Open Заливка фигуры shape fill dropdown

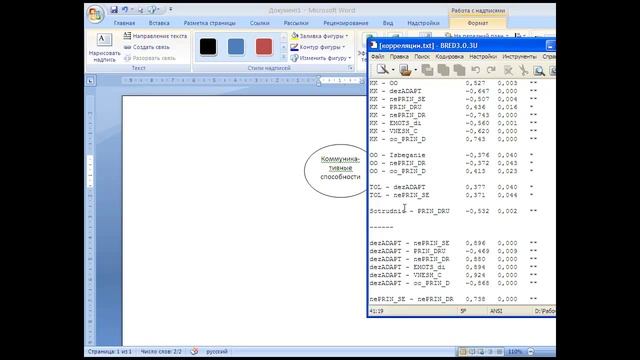coord(319,36)
